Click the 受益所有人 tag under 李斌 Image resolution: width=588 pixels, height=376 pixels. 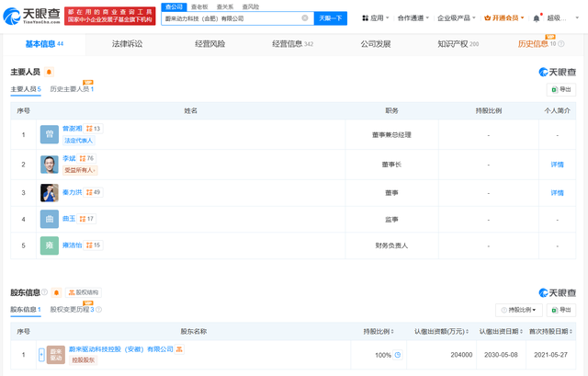click(x=80, y=170)
